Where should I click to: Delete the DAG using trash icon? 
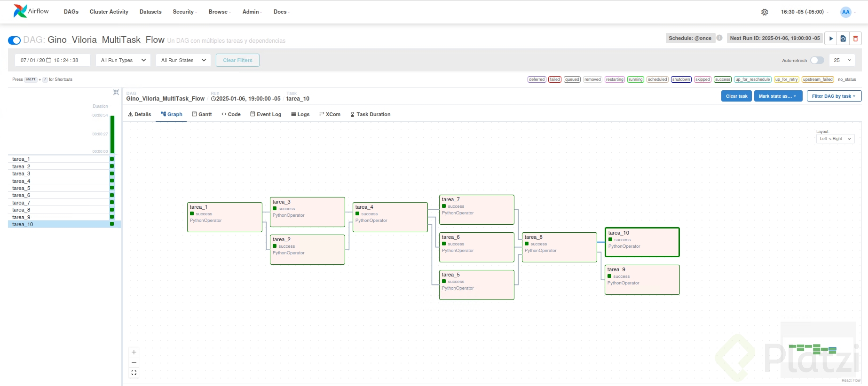(855, 39)
